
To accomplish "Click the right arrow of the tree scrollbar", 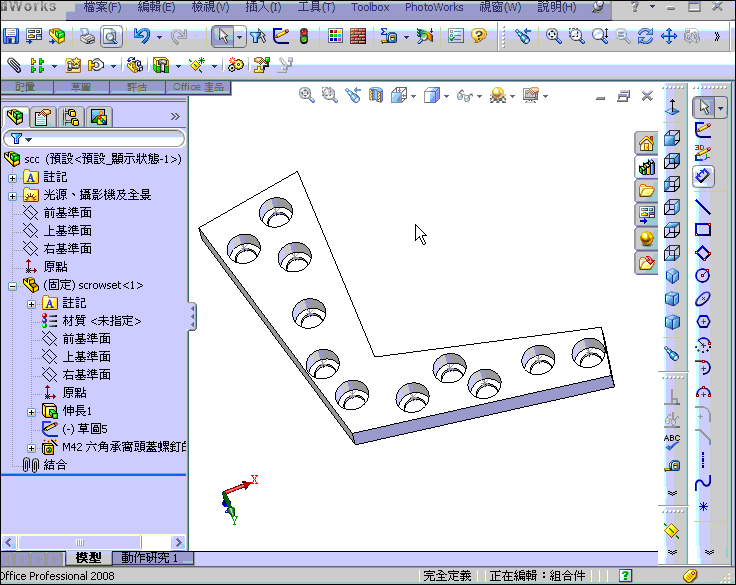I will coord(178,542).
